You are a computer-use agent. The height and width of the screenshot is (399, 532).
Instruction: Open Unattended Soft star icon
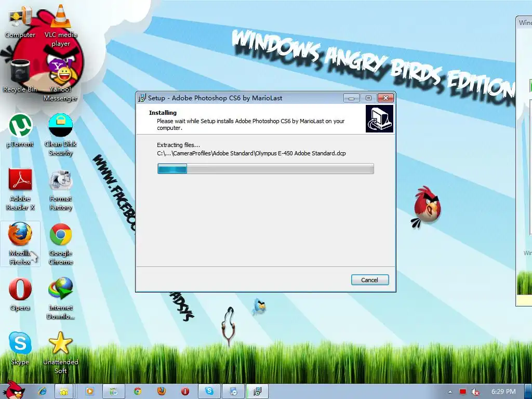coord(60,353)
